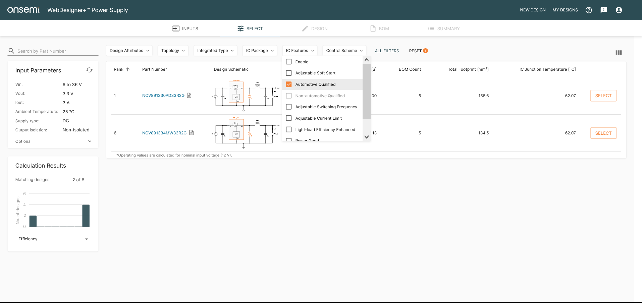The image size is (644, 303).
Task: Click the IC Features list scroll-down arrow
Action: (367, 137)
